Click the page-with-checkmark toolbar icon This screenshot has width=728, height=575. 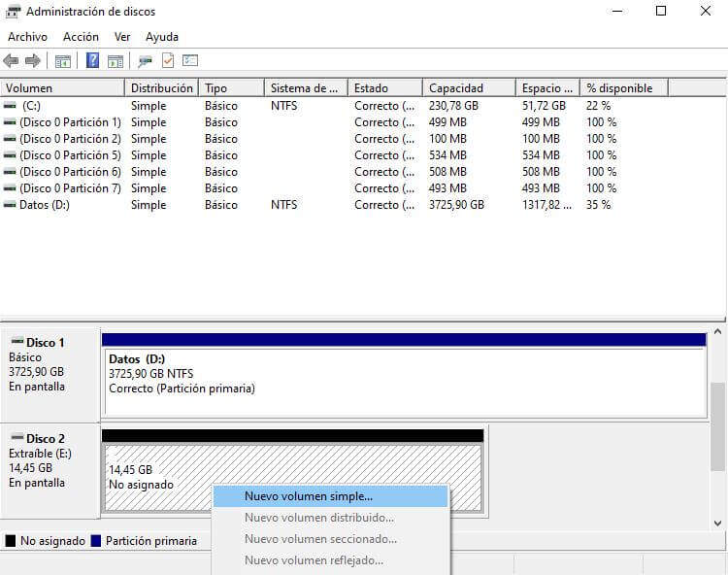click(x=168, y=60)
